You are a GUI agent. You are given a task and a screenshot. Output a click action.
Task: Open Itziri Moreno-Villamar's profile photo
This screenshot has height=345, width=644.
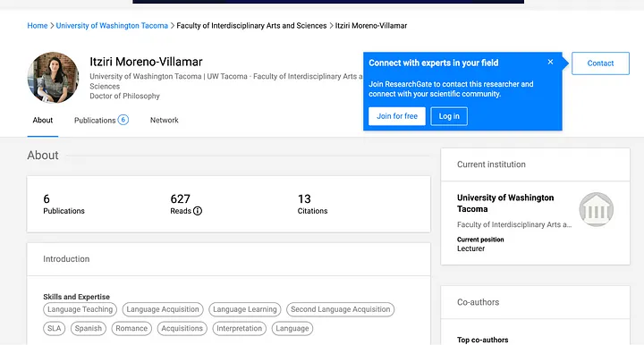[53, 77]
